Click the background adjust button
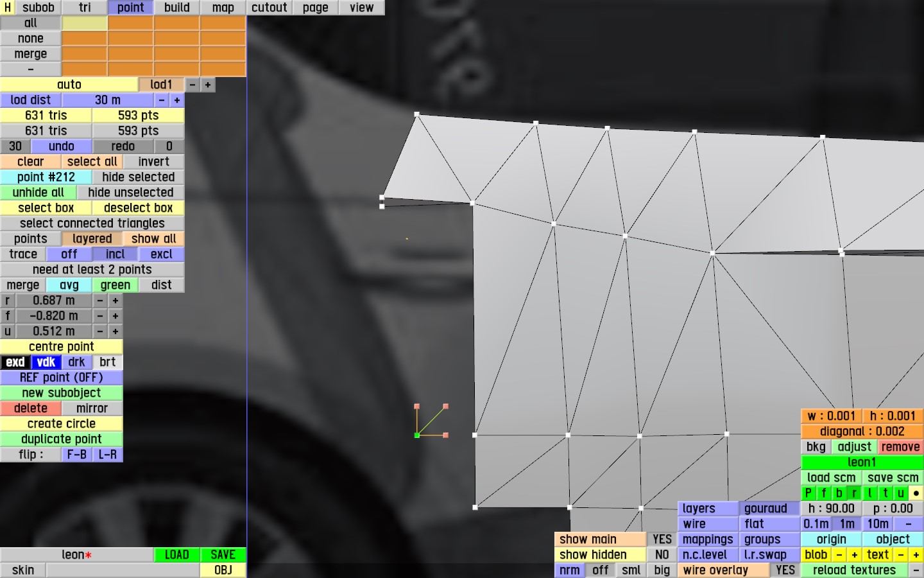 click(855, 447)
